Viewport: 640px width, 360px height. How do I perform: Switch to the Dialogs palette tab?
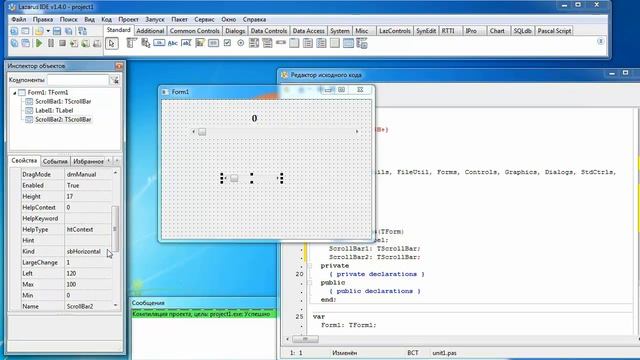(235, 31)
